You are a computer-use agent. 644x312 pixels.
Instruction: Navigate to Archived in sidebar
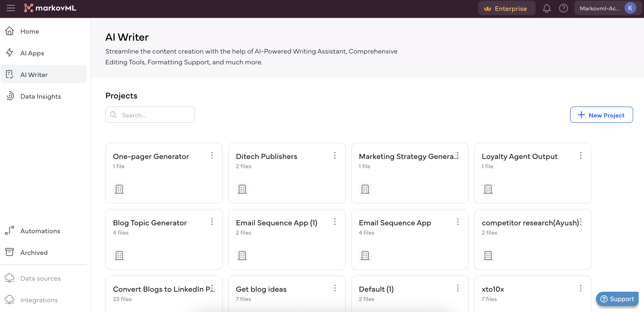coord(34,253)
